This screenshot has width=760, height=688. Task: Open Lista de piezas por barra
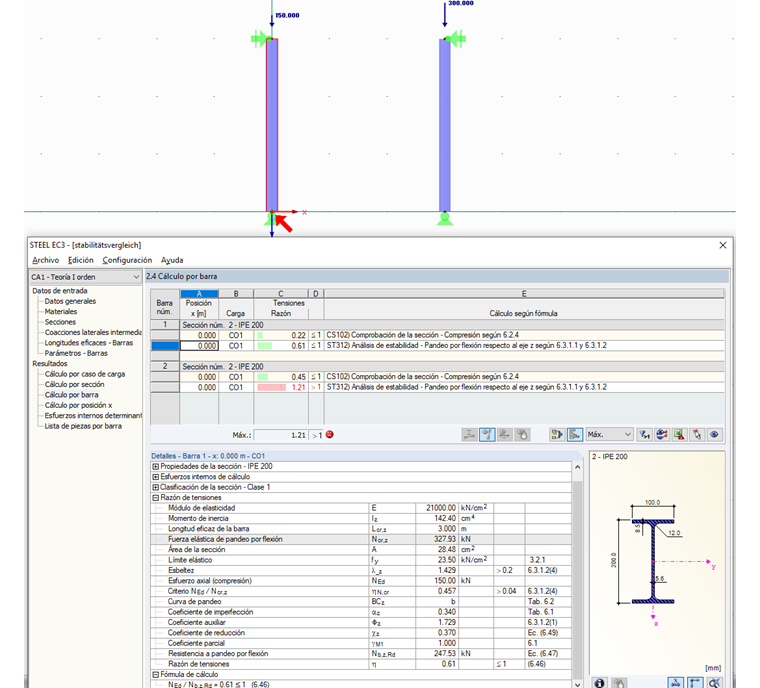(83, 426)
